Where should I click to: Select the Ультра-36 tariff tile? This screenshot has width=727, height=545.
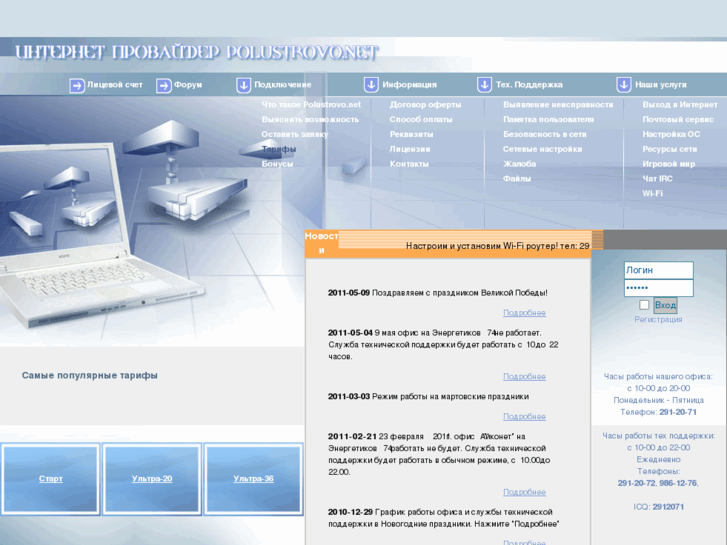pyautogui.click(x=254, y=479)
